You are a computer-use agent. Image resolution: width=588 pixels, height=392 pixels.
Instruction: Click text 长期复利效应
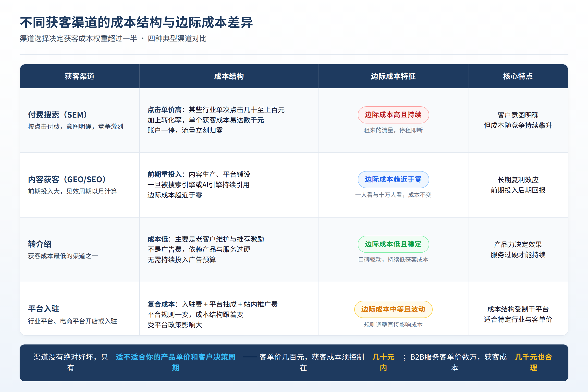pyautogui.click(x=518, y=180)
